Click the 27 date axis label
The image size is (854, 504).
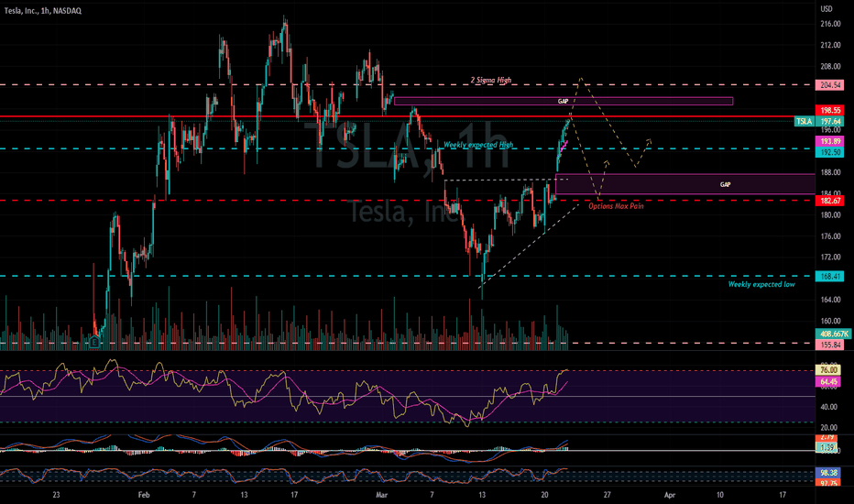(x=607, y=495)
